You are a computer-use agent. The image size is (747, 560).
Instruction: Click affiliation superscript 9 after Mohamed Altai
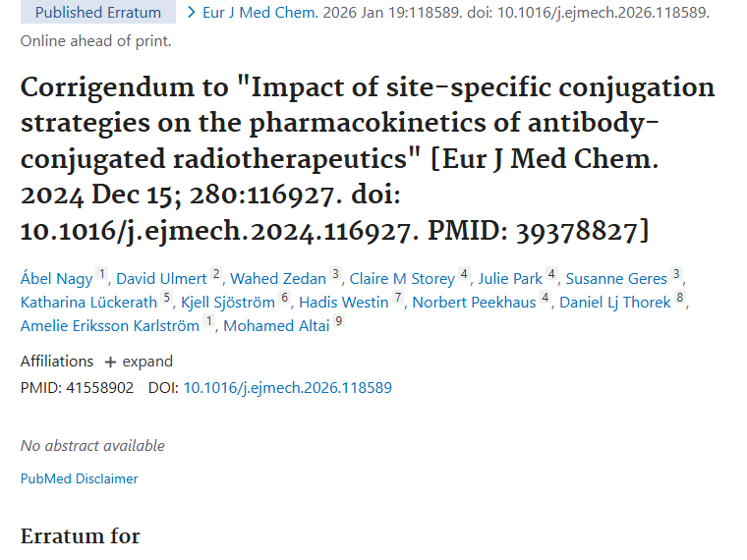pos(339,322)
